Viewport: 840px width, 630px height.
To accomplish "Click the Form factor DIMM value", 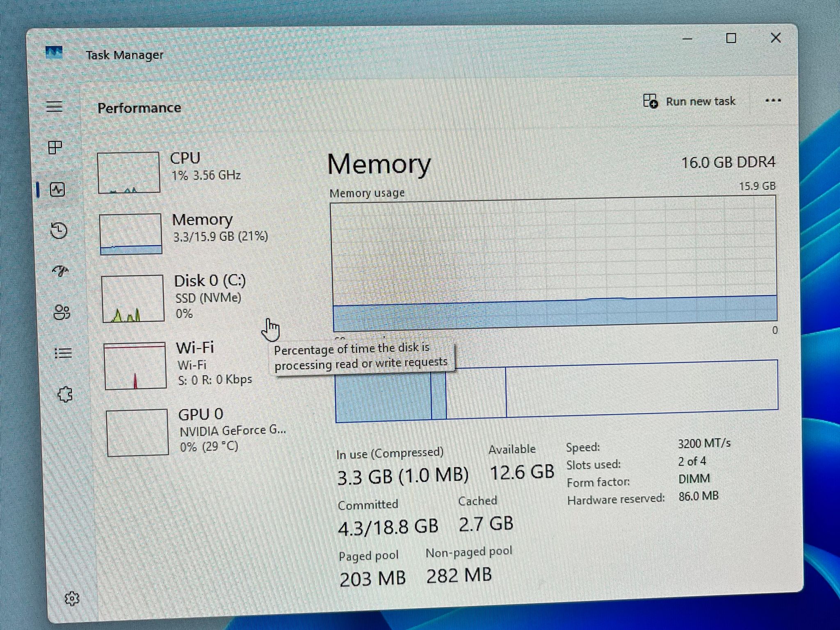I will coord(694,479).
